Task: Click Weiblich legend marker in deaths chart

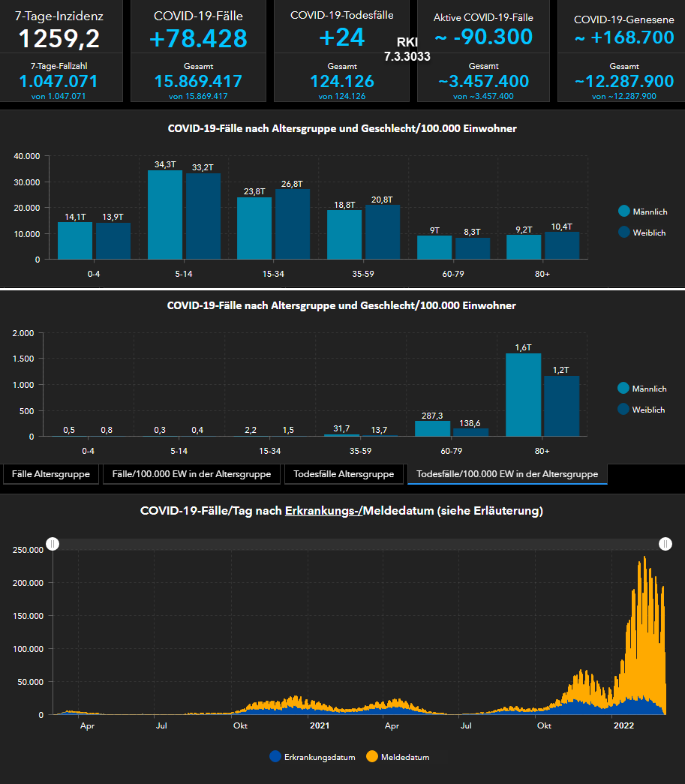Action: coord(623,410)
